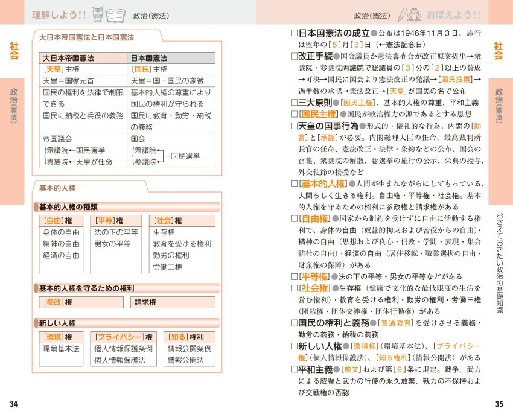Click the 理解しよう!! header title

pos(59,15)
